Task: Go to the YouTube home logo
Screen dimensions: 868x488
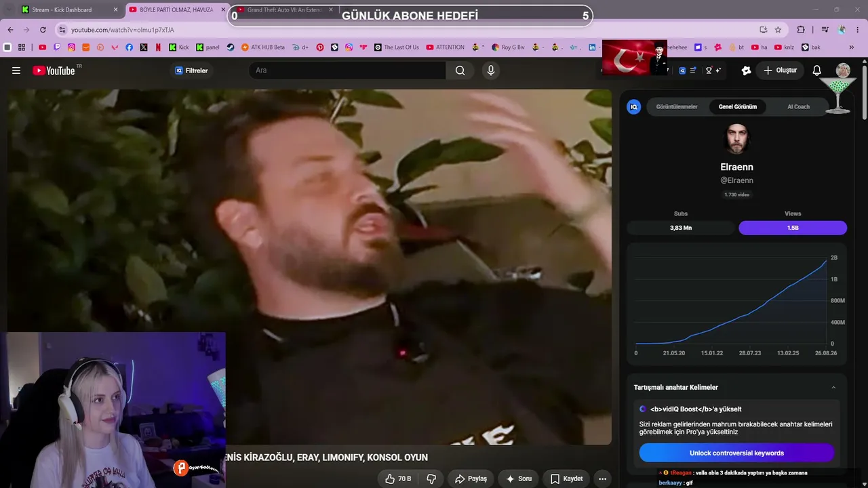Action: (x=54, y=70)
